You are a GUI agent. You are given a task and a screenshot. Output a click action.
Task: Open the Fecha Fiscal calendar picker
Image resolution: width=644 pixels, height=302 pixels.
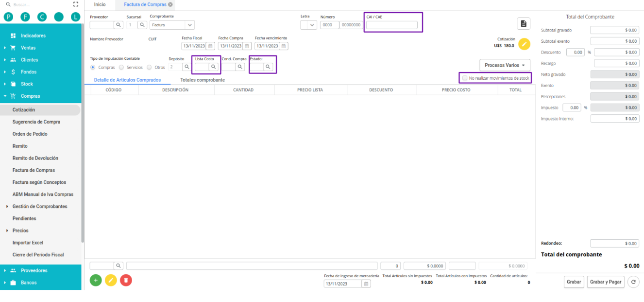click(210, 46)
